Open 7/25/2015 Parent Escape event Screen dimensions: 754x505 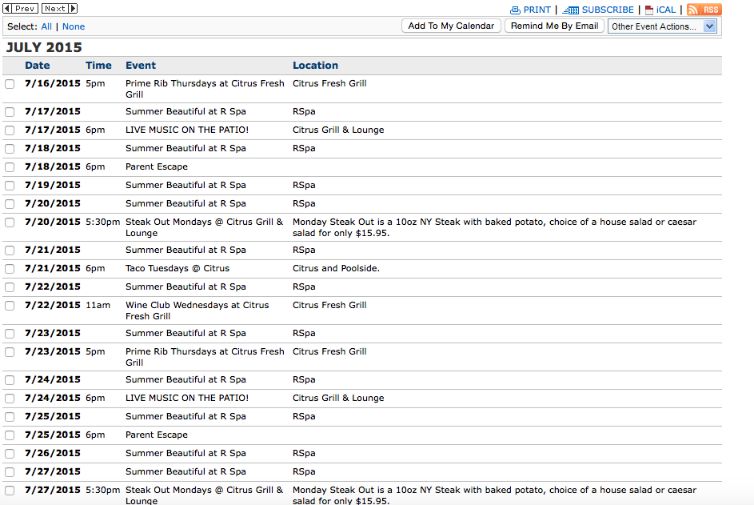click(x=156, y=435)
